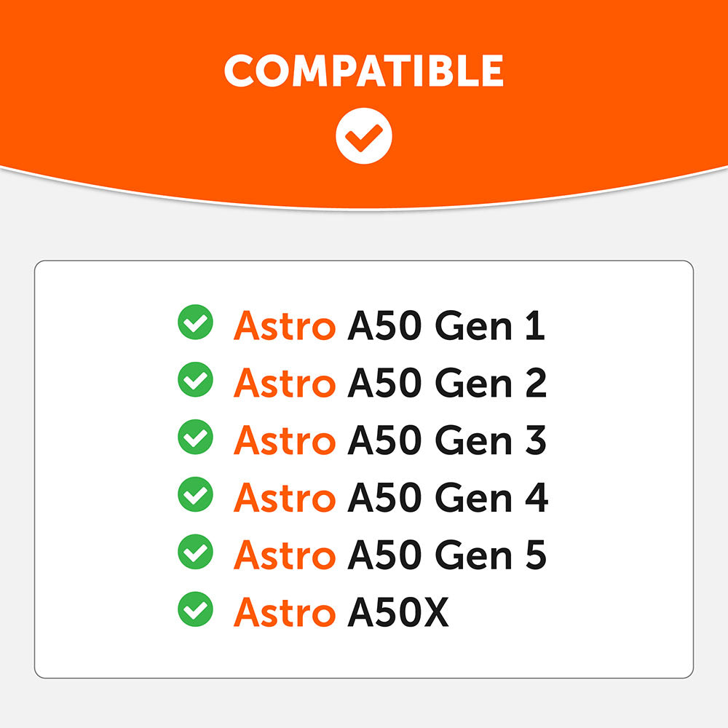Click the number 5 in Gen 5 row

click(x=536, y=555)
